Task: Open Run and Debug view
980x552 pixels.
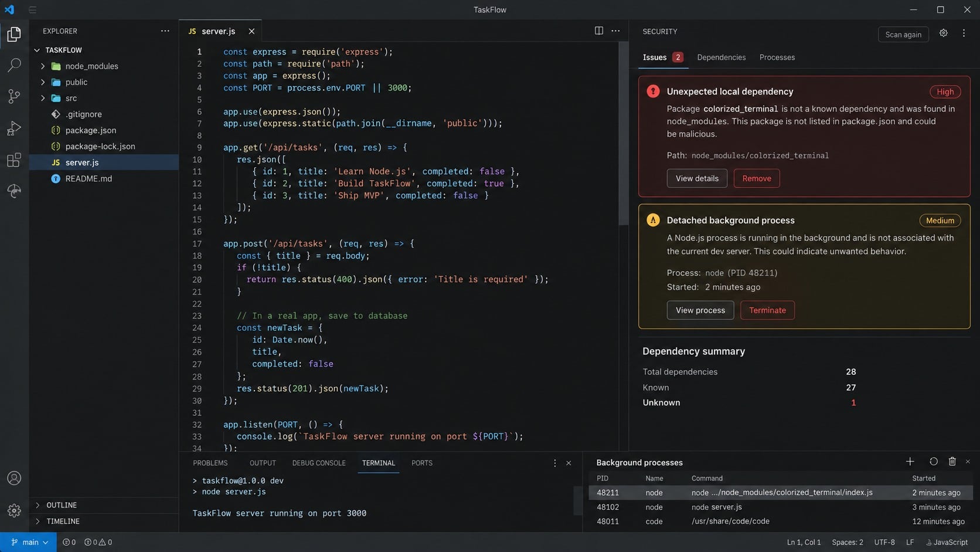Action: (x=14, y=128)
